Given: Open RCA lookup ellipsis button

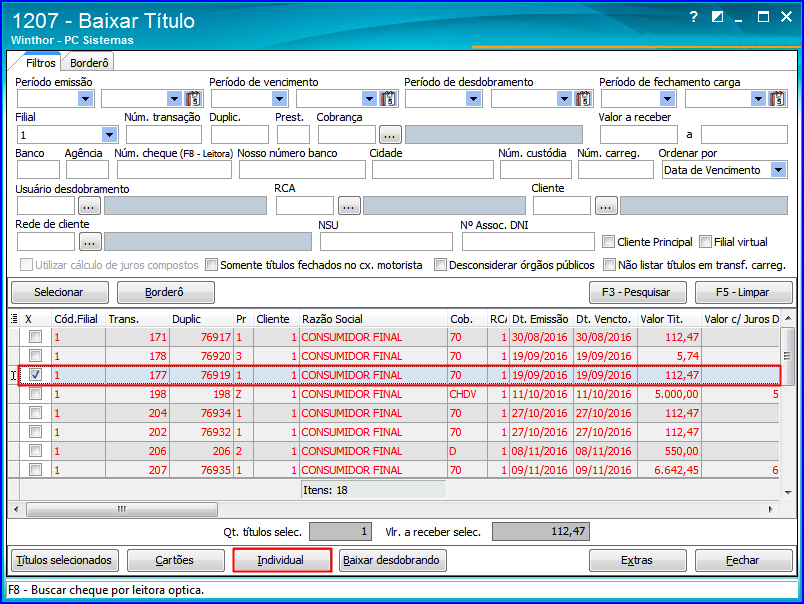Looking at the screenshot, I should (x=349, y=206).
